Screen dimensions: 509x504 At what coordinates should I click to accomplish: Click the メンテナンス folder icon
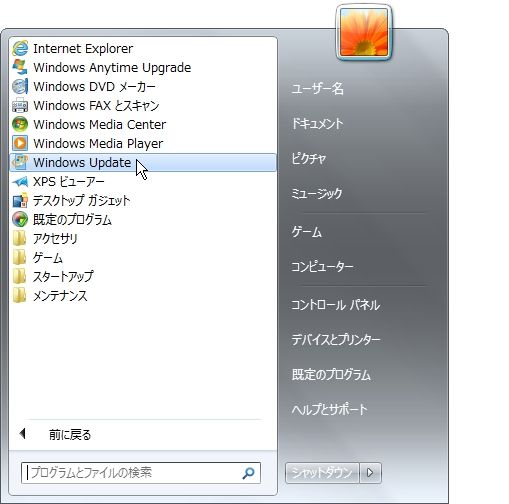click(20, 296)
